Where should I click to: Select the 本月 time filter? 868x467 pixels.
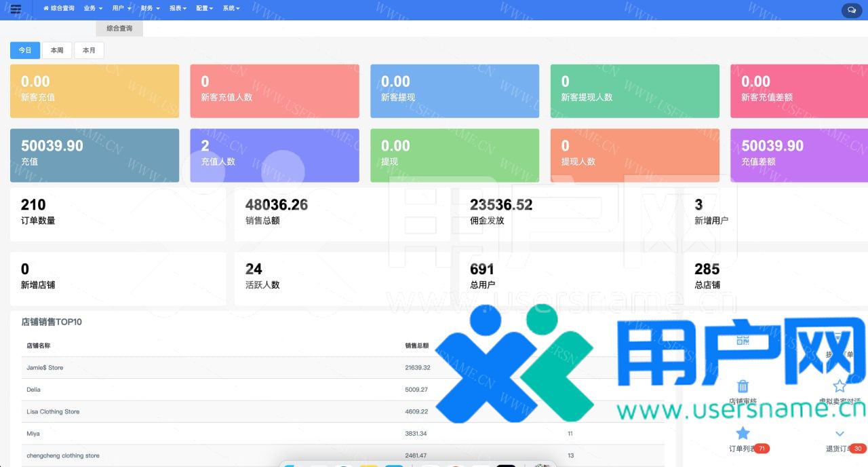tap(89, 50)
